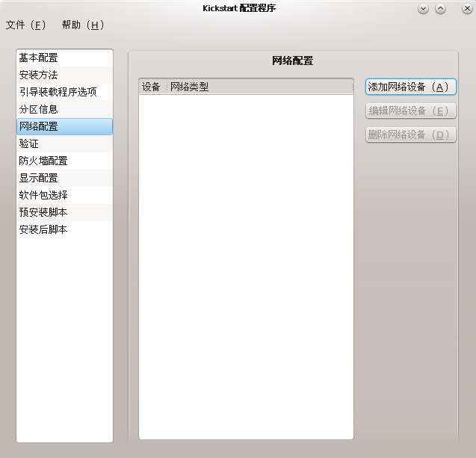The image size is (476, 458).
Task: Open the 文件 (F) menu
Action: 26,25
